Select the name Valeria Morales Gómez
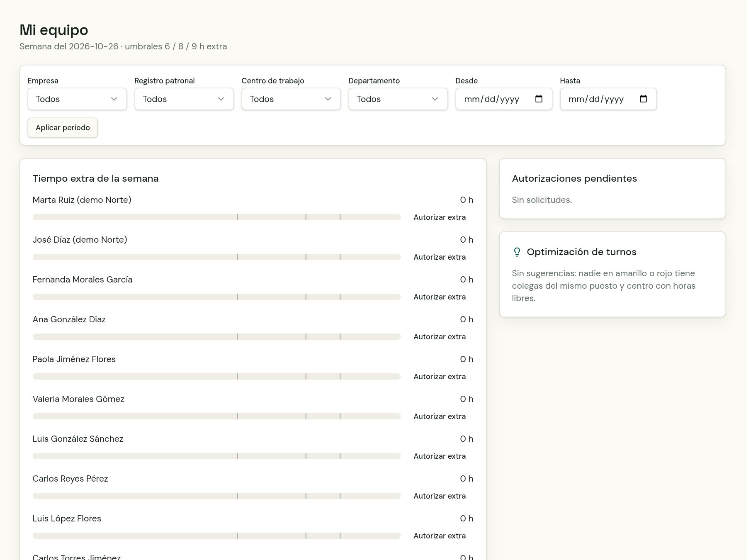746x560 pixels. pos(78,399)
